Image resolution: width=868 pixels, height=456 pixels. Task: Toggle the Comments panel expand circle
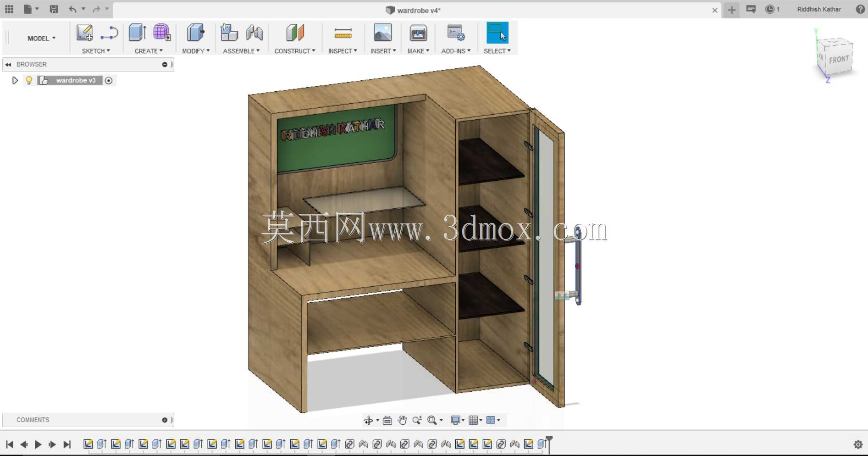coord(165,420)
